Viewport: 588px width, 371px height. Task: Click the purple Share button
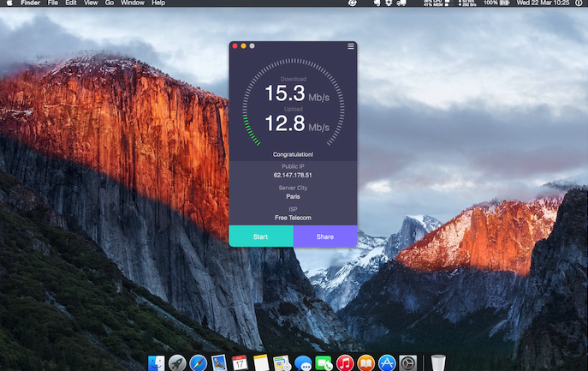[325, 236]
